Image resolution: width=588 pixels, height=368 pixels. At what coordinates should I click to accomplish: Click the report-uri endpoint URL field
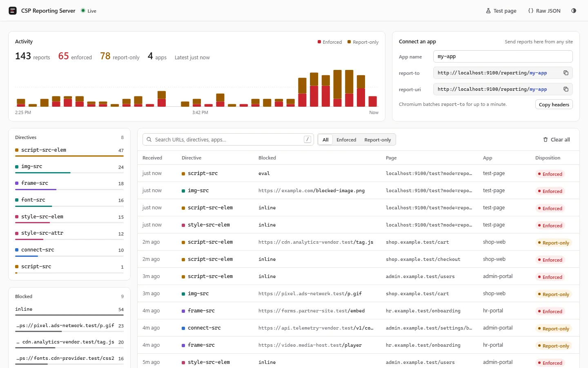[503, 89]
